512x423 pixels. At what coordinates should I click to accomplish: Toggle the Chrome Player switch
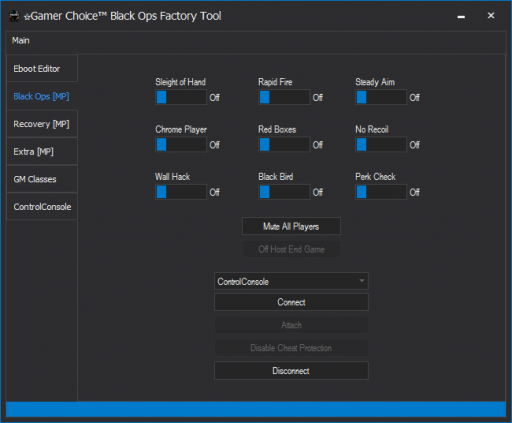pos(181,145)
